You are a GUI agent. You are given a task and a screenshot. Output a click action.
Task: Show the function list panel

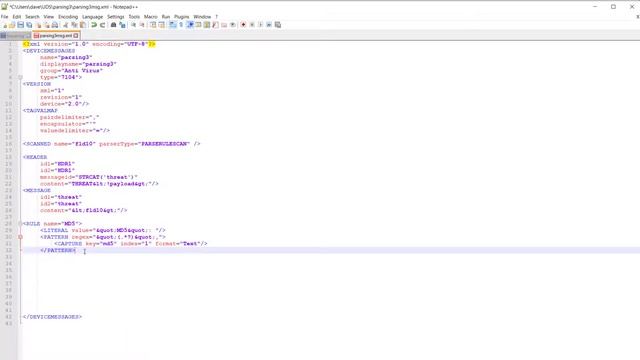point(215,25)
